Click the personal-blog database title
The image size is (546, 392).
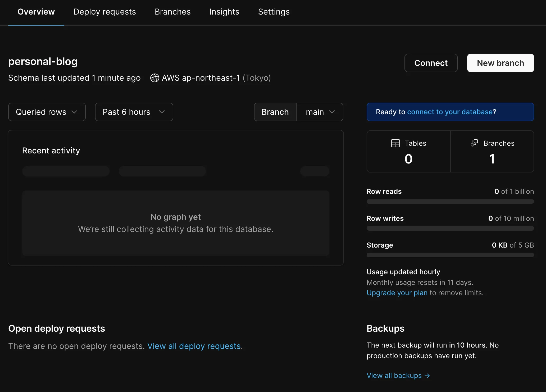(x=43, y=61)
